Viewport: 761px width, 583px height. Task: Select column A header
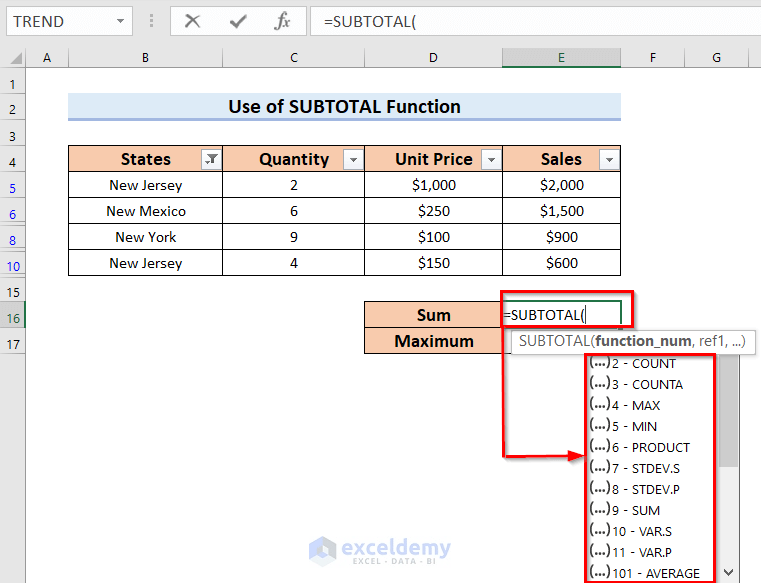click(47, 58)
